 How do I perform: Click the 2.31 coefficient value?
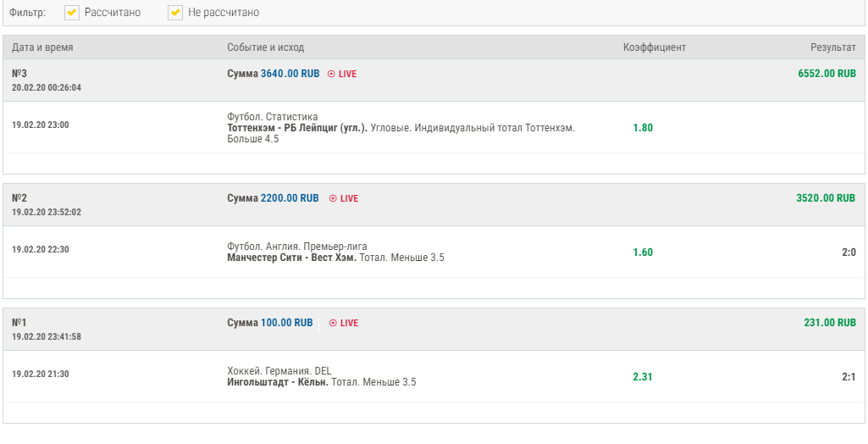pyautogui.click(x=643, y=377)
